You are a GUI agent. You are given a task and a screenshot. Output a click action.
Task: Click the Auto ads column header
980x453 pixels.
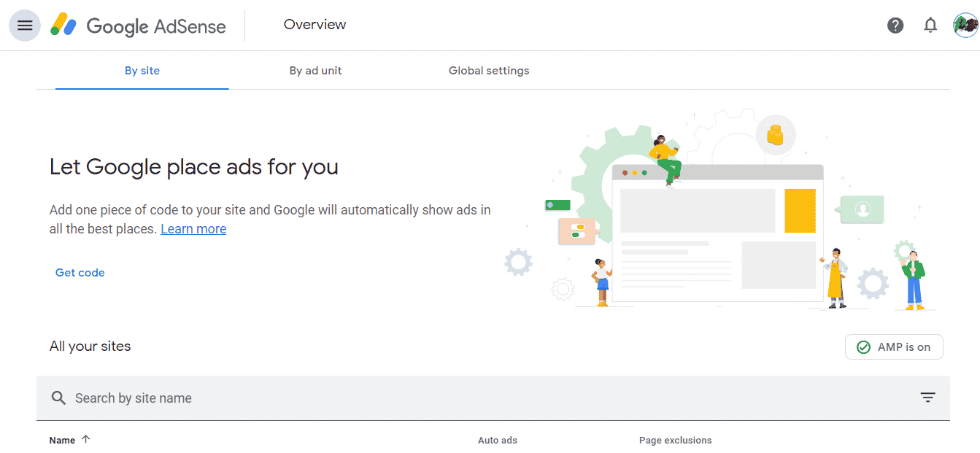pyautogui.click(x=498, y=440)
